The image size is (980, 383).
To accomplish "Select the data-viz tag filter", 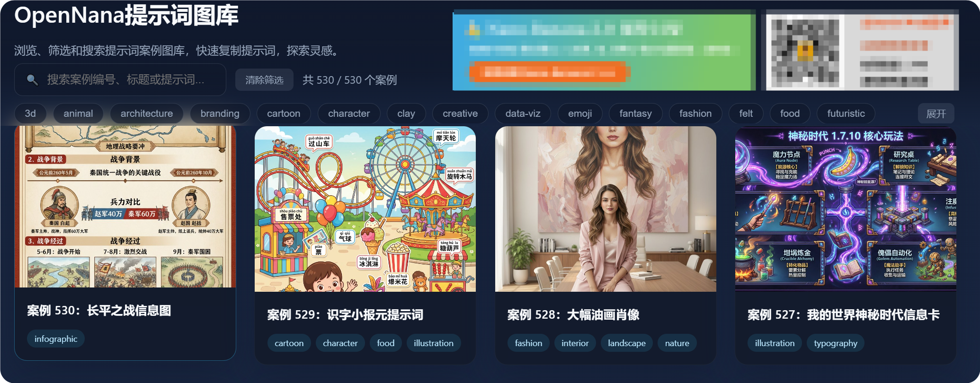I will (x=523, y=113).
